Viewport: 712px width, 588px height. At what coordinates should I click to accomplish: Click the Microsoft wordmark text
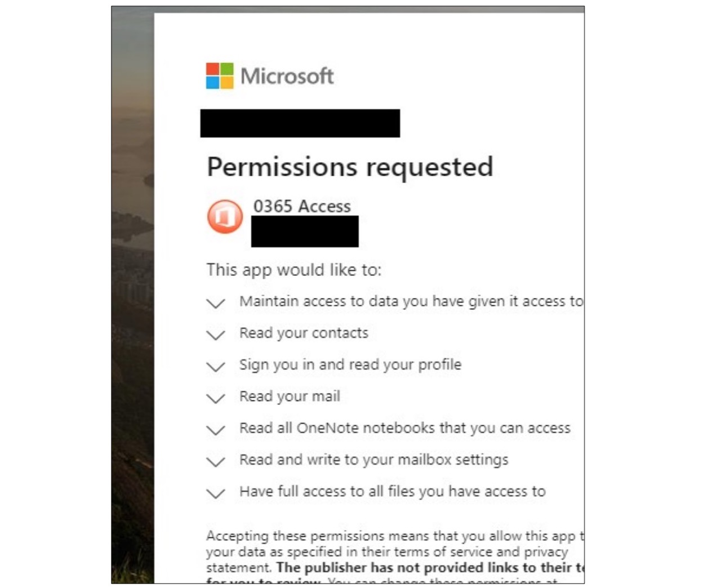287,76
